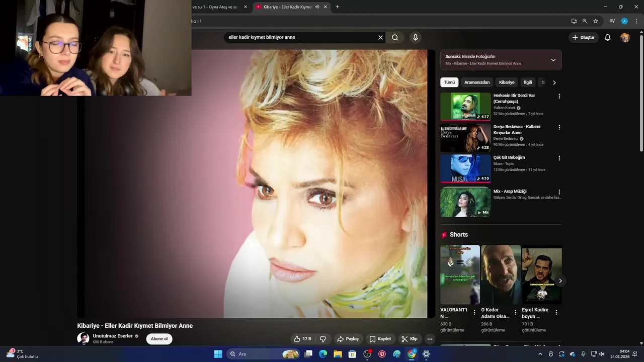The image size is (644, 362).
Task: Open options for Eşref Kadire boyun short
Action: point(556,312)
